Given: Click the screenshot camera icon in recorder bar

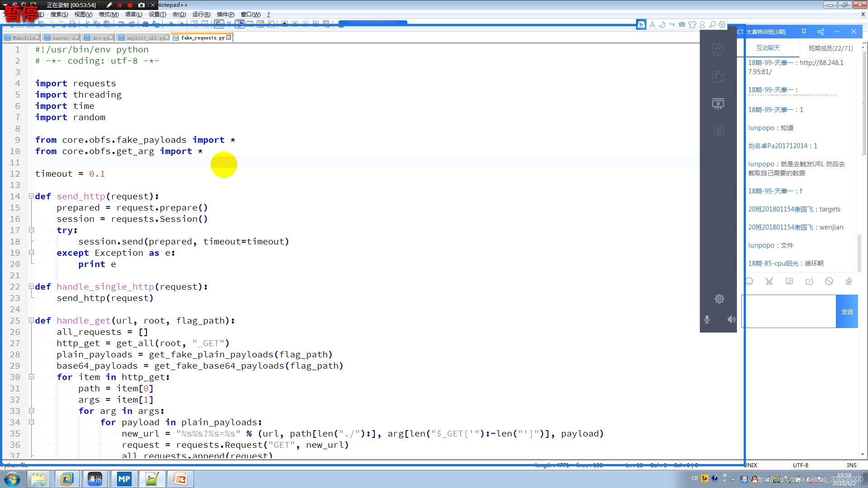Looking at the screenshot, I should [x=142, y=5].
